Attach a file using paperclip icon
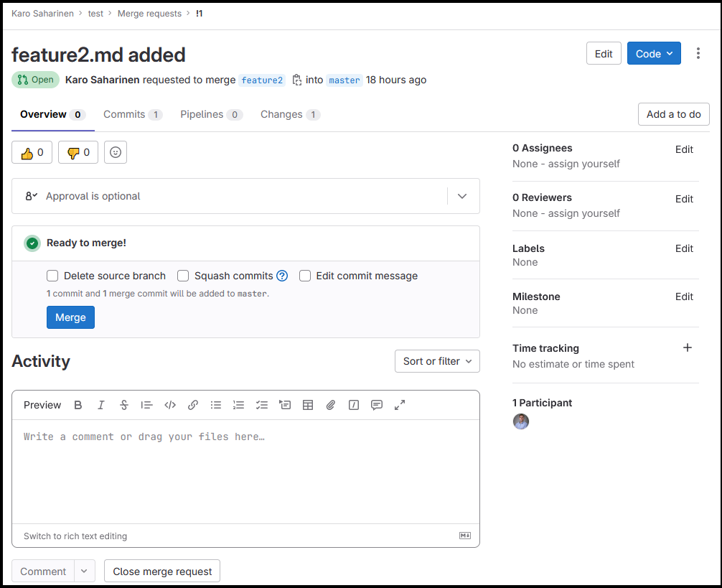The width and height of the screenshot is (722, 588). [331, 405]
